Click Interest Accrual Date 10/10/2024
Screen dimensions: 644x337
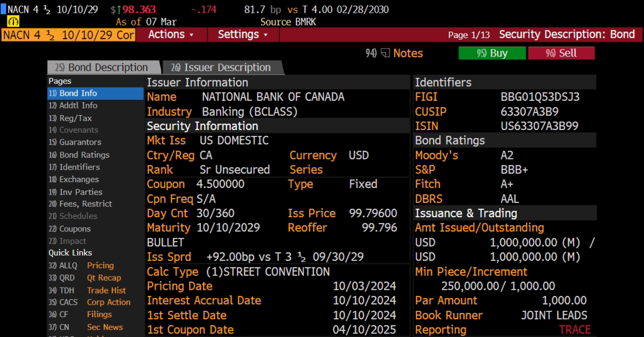click(x=364, y=301)
